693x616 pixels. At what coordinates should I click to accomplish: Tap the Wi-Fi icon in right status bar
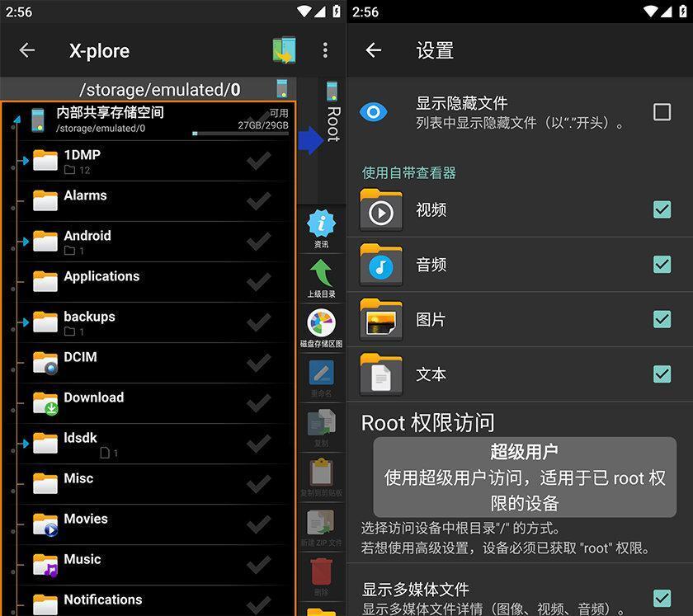coord(651,11)
